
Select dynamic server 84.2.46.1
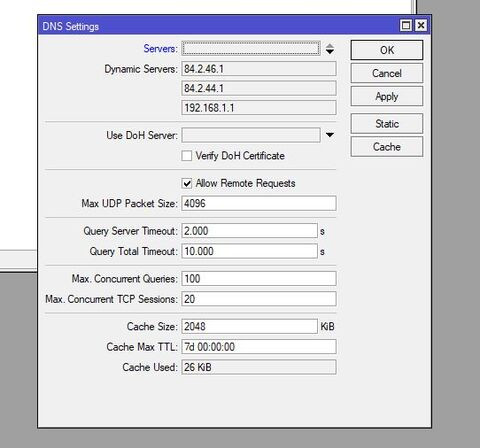click(259, 69)
